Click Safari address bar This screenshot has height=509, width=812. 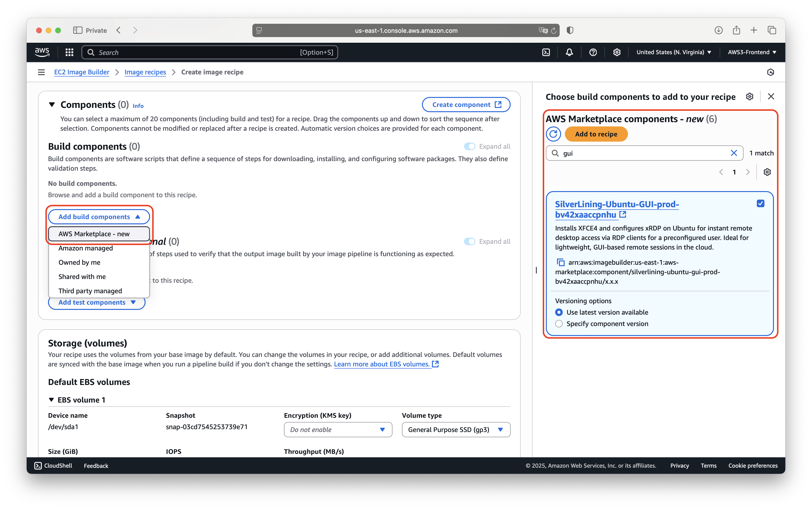(x=406, y=31)
